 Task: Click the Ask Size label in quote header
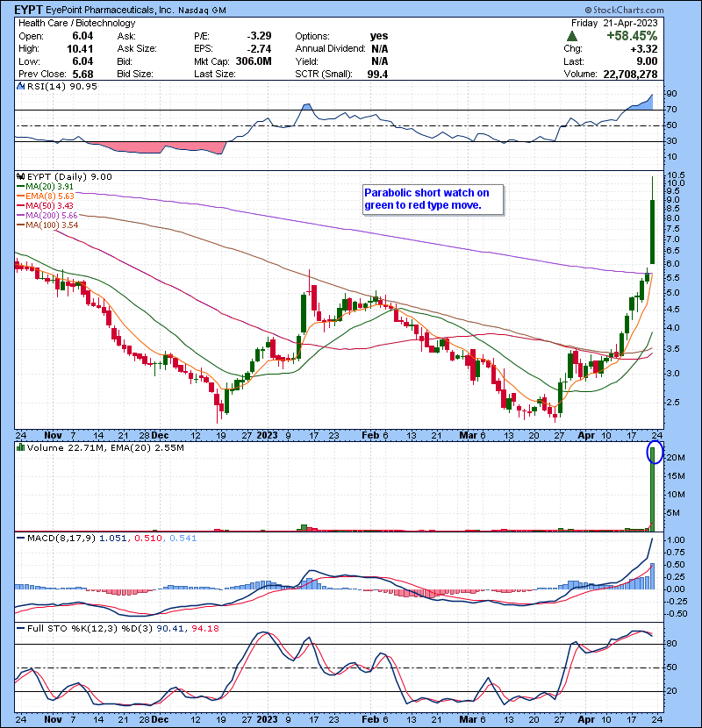[x=137, y=49]
